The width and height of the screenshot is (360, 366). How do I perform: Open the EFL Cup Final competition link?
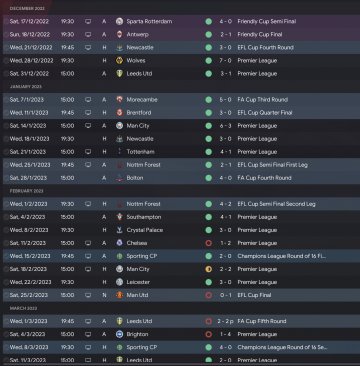click(x=254, y=295)
